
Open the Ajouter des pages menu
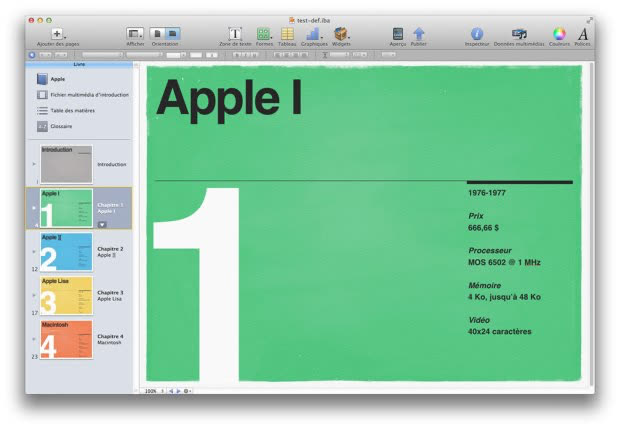(58, 34)
